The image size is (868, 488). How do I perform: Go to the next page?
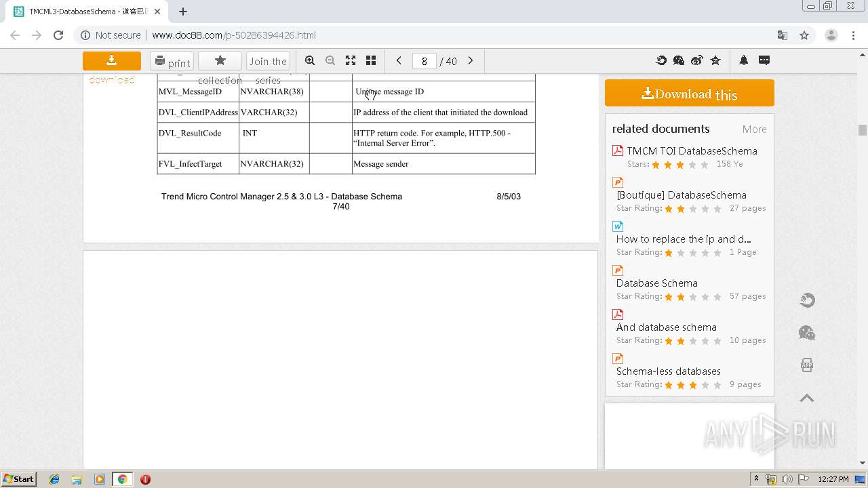(x=471, y=60)
